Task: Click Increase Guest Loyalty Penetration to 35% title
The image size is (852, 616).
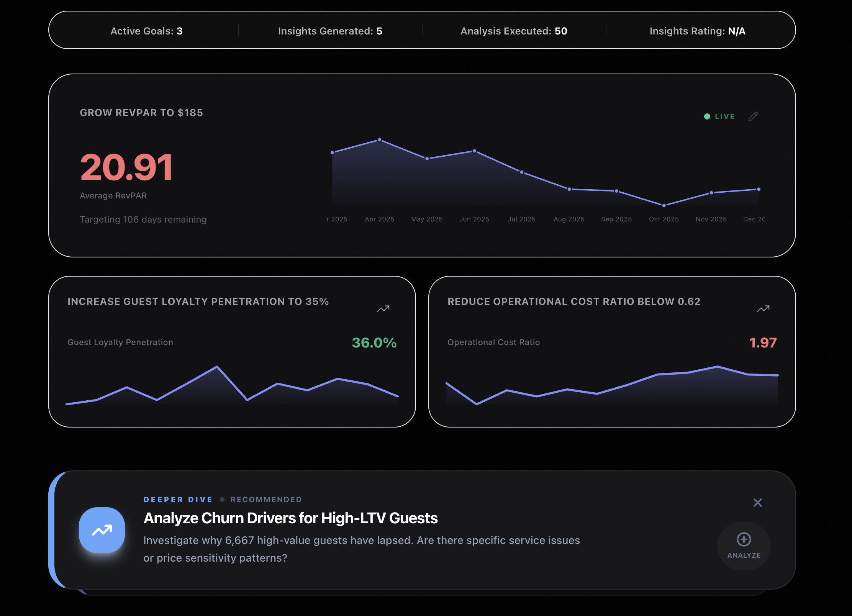Action: coord(198,301)
